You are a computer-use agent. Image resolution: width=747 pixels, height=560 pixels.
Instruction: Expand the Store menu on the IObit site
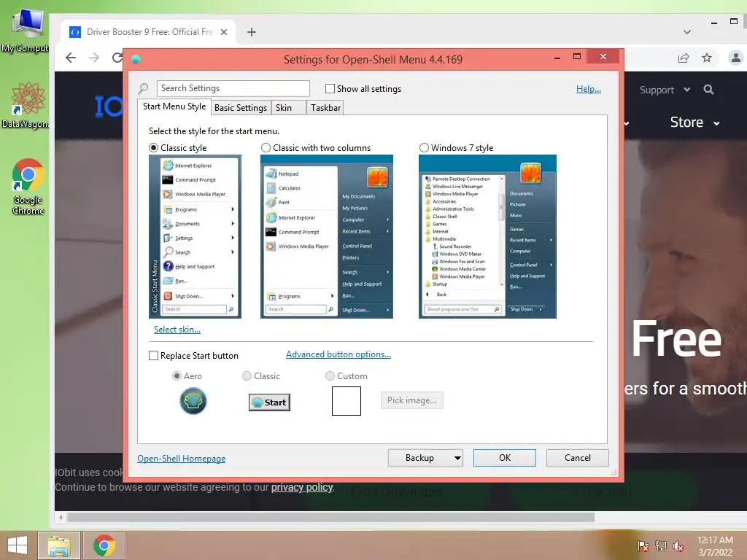tap(694, 122)
